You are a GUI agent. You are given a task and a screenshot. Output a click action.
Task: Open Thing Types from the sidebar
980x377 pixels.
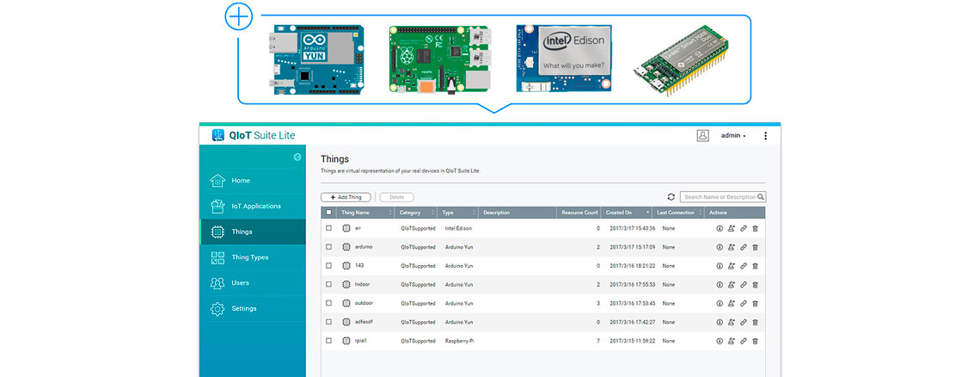[x=249, y=257]
